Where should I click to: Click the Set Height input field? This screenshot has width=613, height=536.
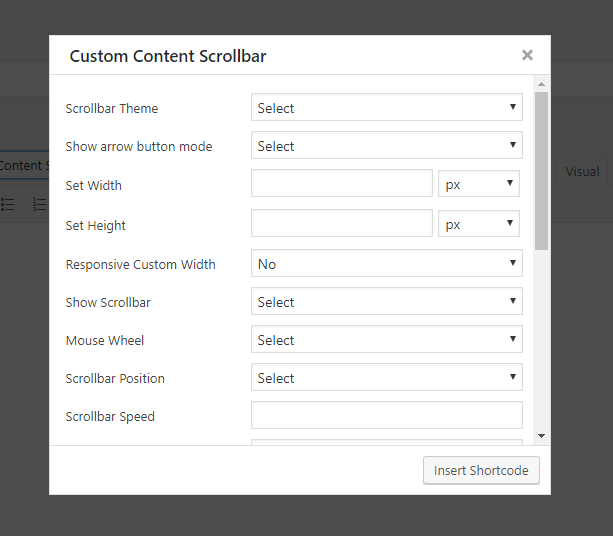coord(341,224)
